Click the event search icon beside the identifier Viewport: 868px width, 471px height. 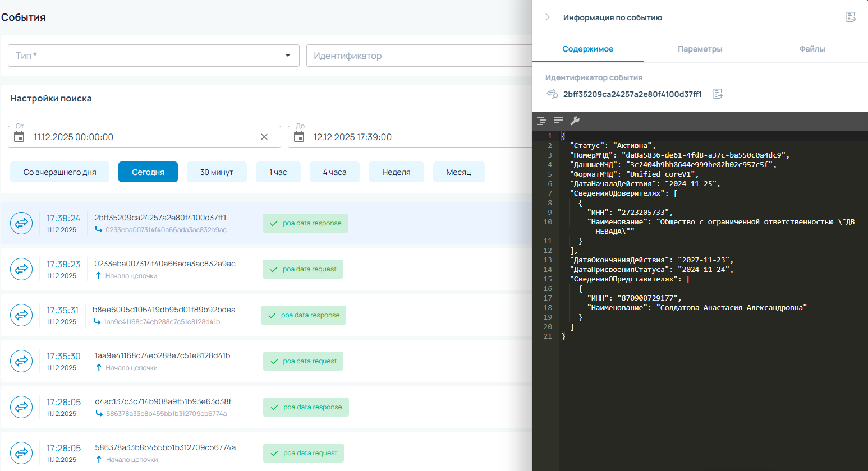coord(552,94)
